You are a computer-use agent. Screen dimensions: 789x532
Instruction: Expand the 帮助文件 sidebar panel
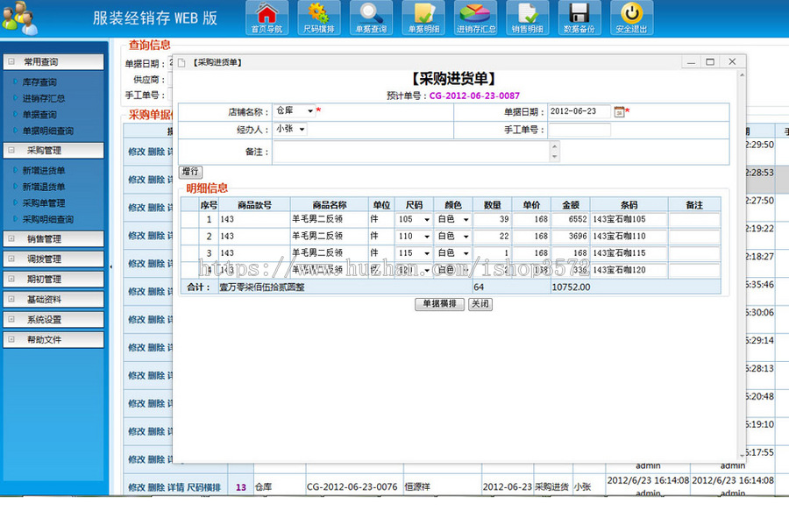point(54,339)
